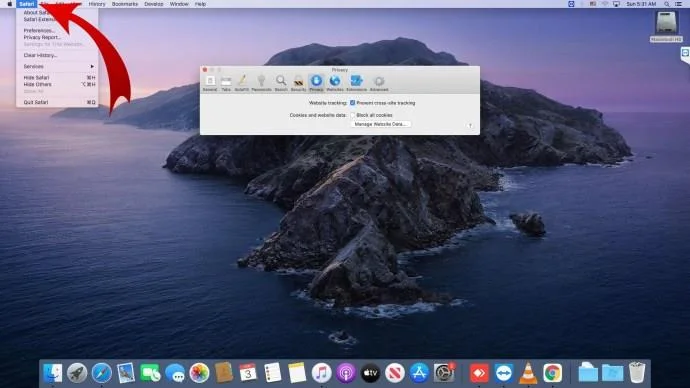Select the Macintosh HD desktop icon

(x=666, y=26)
